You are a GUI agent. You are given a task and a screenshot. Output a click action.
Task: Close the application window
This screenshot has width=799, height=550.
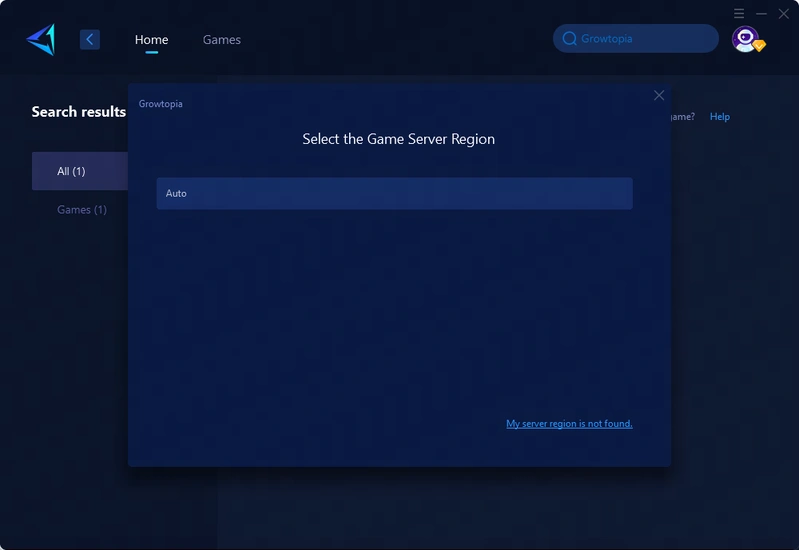[x=784, y=13]
